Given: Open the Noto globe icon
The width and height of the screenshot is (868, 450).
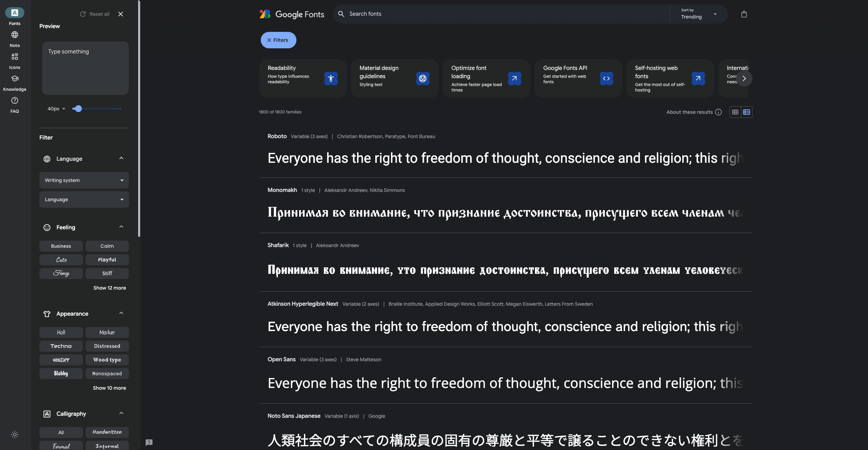Looking at the screenshot, I should pos(15,35).
